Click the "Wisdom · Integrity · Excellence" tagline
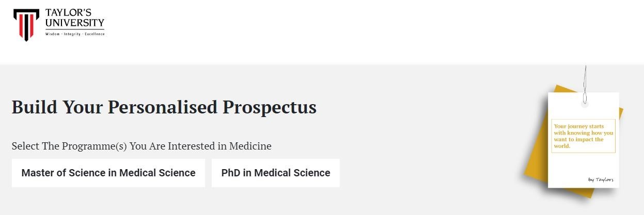 75,34
